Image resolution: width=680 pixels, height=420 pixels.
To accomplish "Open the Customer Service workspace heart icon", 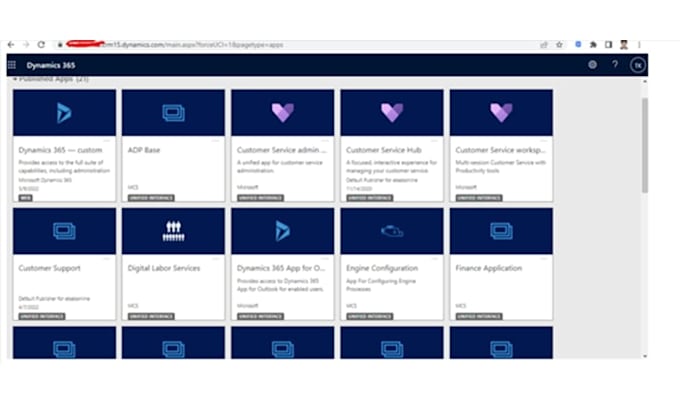I will pyautogui.click(x=501, y=113).
